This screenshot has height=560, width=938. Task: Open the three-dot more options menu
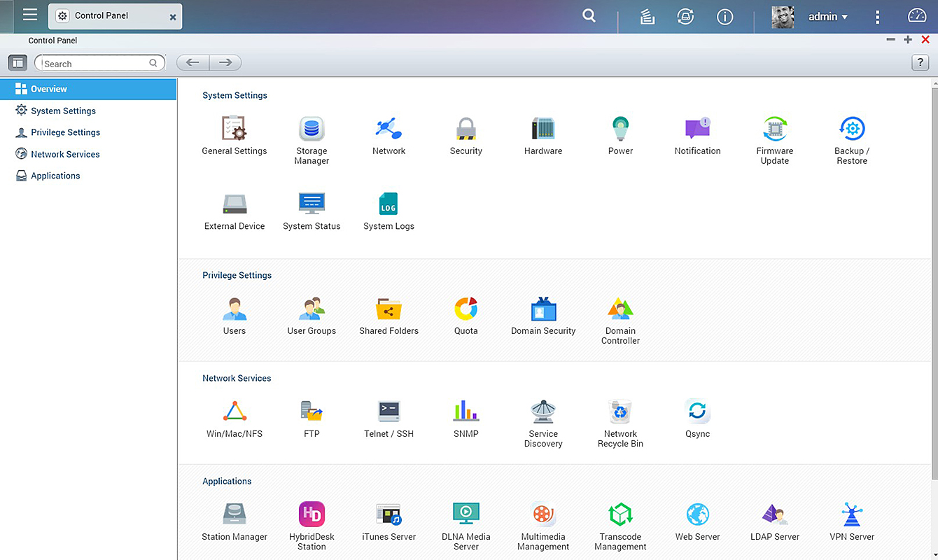click(x=877, y=17)
